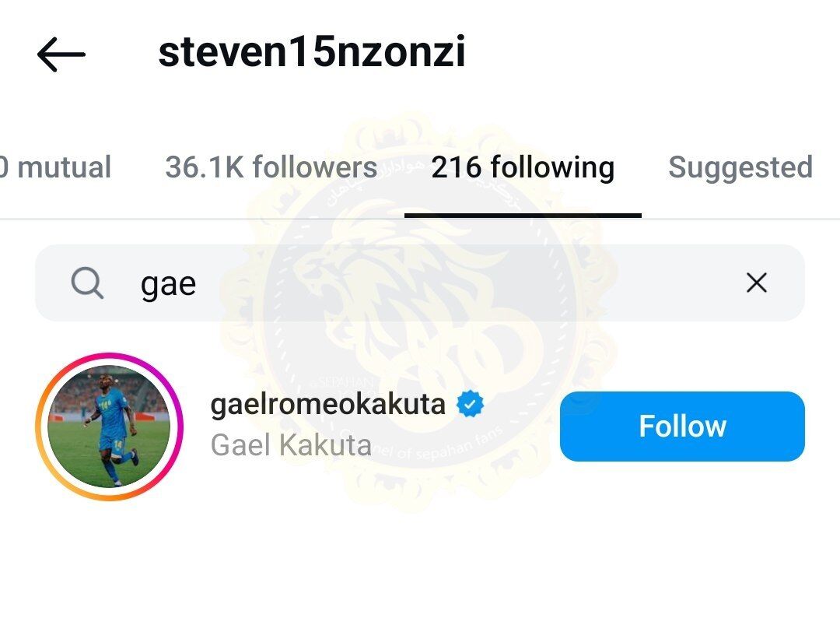The height and width of the screenshot is (625, 840).
Task: Switch to the Suggested tab
Action: 740,167
